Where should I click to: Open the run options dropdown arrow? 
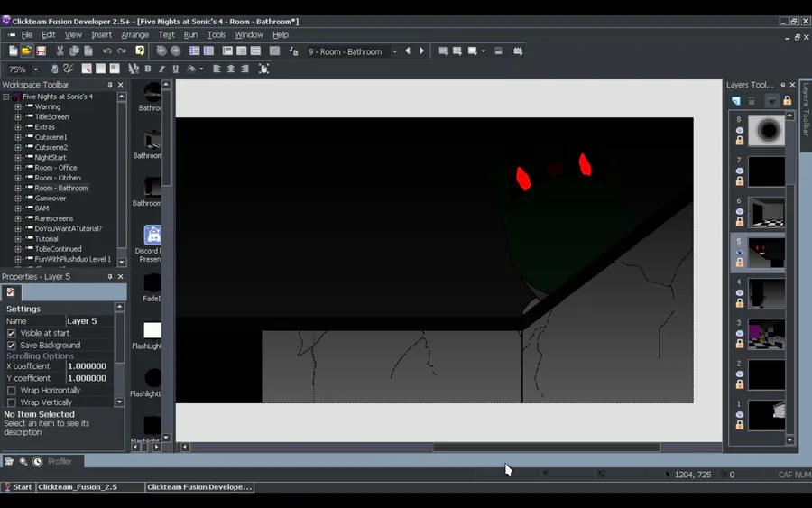pos(484,51)
